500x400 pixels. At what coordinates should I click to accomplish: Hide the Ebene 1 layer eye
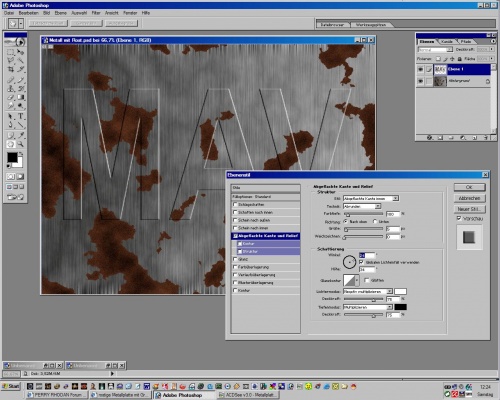point(420,69)
